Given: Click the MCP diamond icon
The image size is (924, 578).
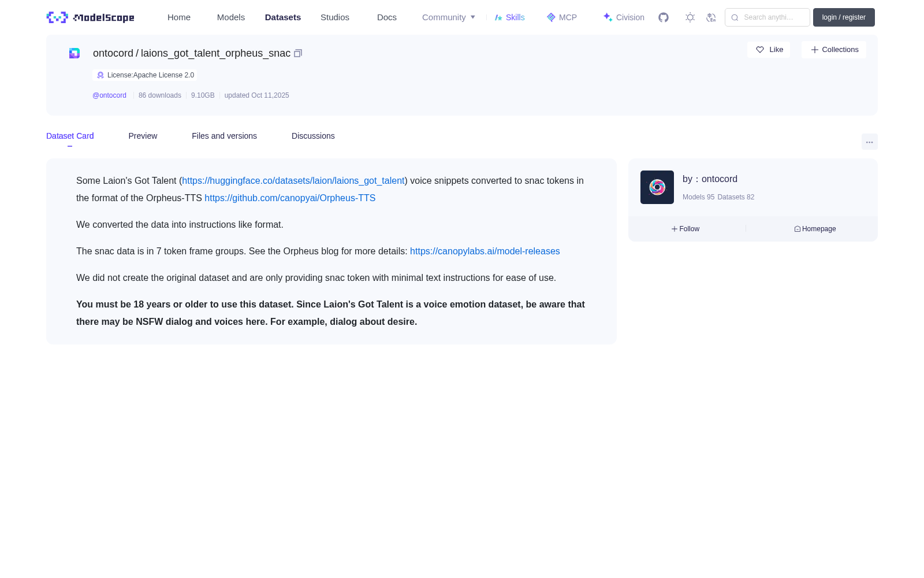Looking at the screenshot, I should coord(551,17).
